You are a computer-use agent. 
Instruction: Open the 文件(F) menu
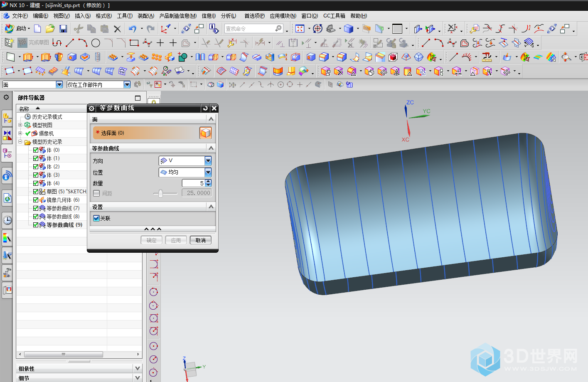[20, 16]
